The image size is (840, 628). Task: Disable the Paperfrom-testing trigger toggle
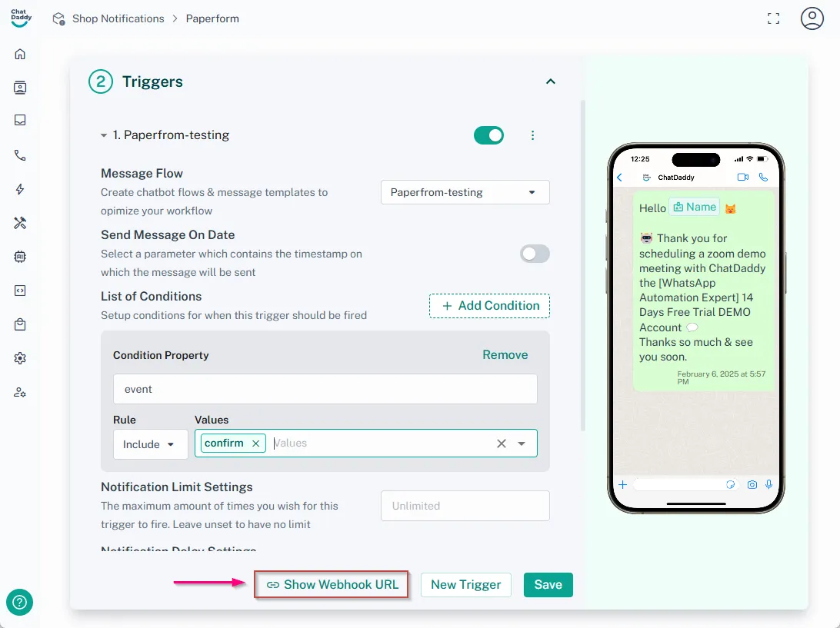pyautogui.click(x=488, y=135)
